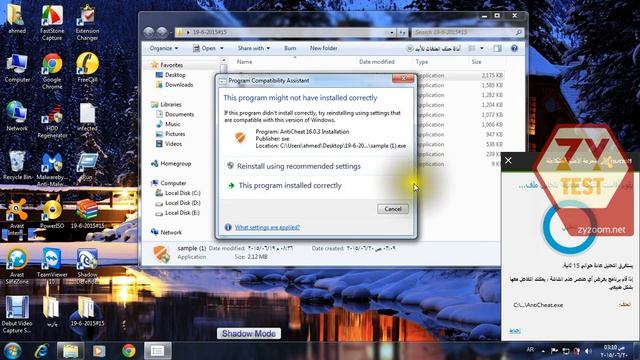This screenshot has height=360, width=640.
Task: Open What settings are applied link
Action: coord(267,227)
